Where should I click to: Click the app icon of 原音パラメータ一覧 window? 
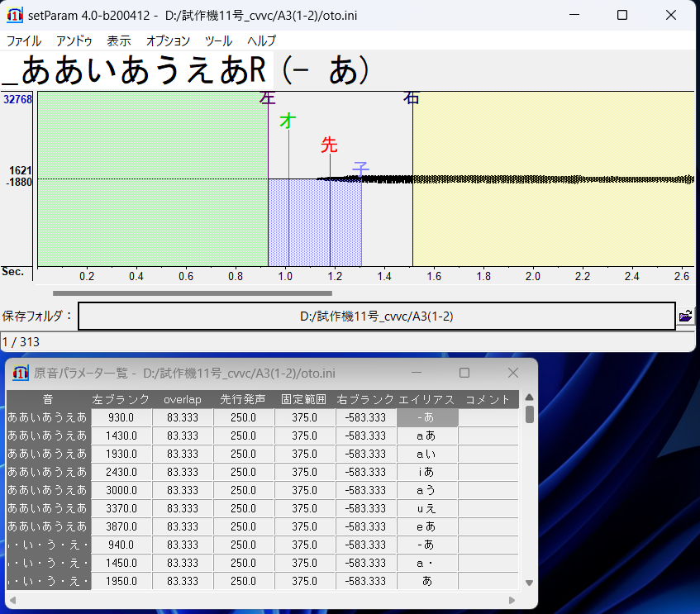coord(21,373)
